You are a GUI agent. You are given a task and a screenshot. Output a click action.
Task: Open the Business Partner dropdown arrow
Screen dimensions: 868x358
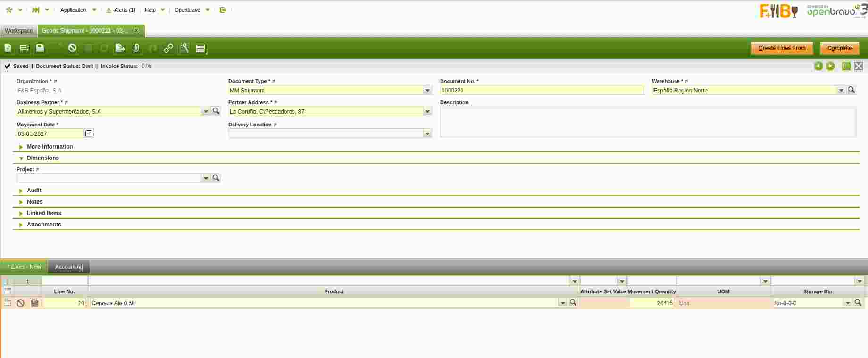206,111
